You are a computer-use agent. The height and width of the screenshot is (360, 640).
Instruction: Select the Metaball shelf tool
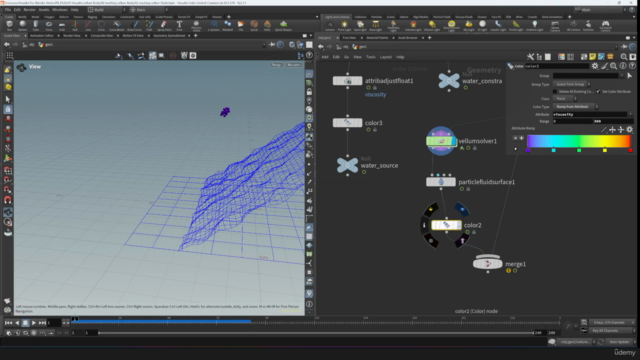(x=227, y=26)
